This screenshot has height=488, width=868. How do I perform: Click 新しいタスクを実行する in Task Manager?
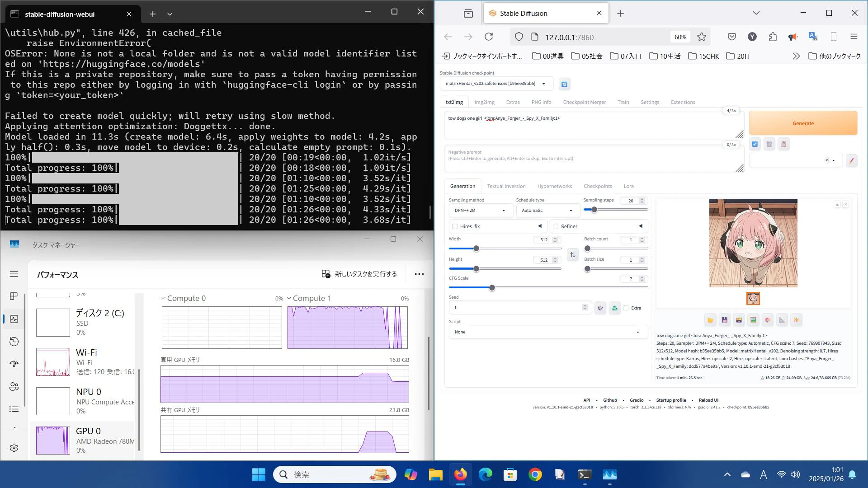click(x=359, y=274)
